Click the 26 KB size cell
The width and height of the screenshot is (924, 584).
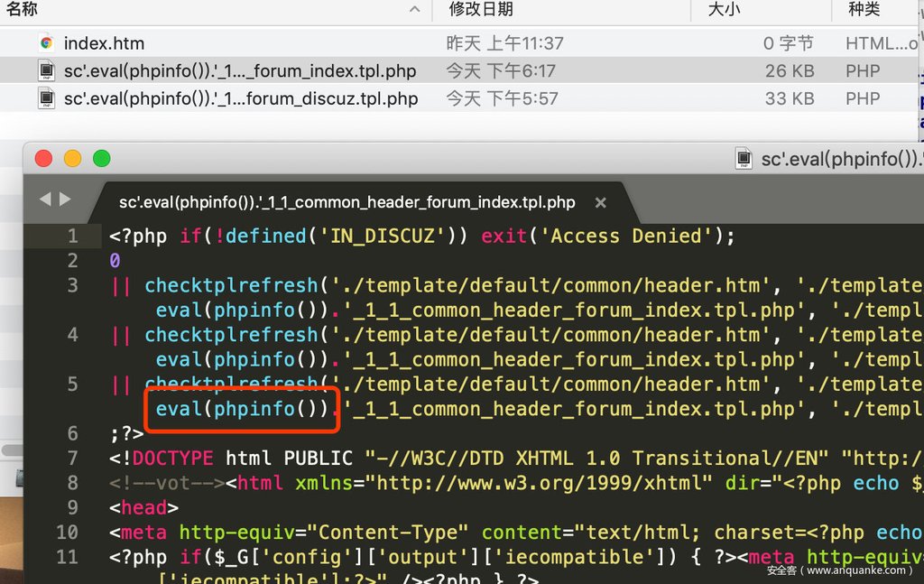coord(790,70)
